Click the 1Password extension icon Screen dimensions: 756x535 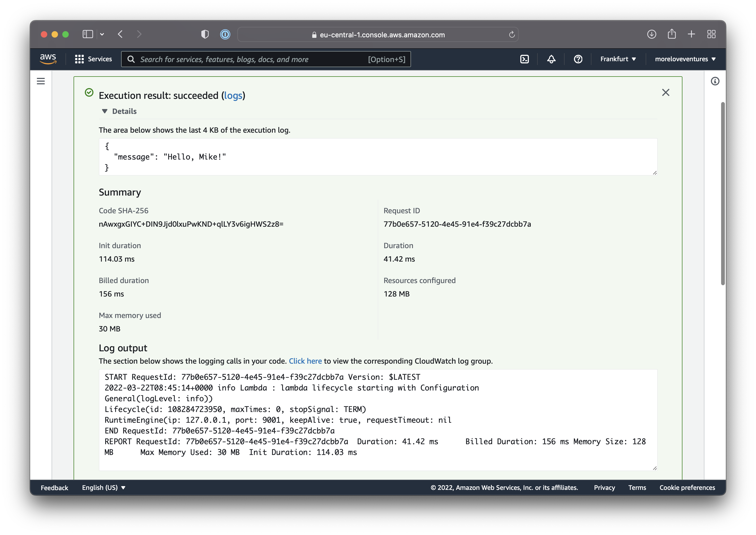225,34
